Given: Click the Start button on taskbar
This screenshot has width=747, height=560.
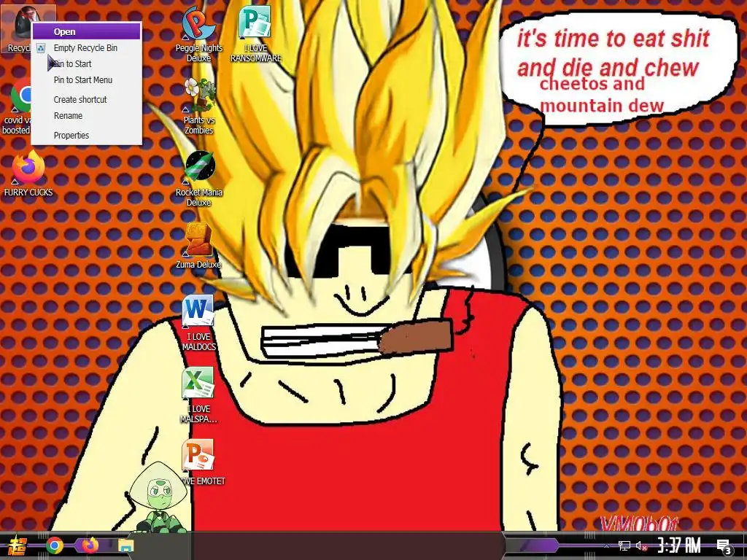Looking at the screenshot, I should point(18,545).
